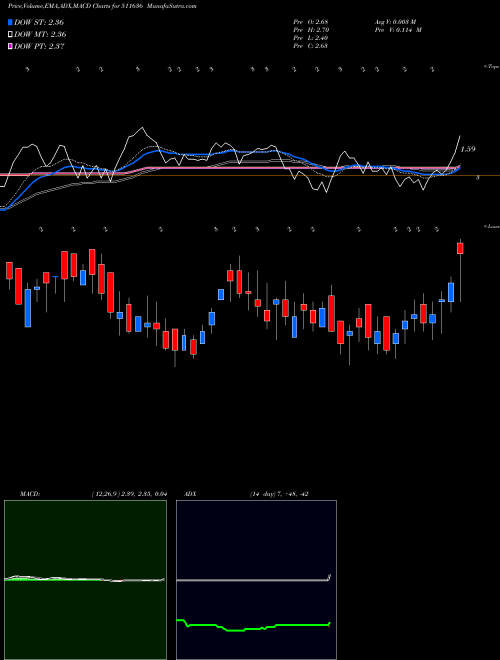The width and height of the screenshot is (500, 660).
Task: Click the 'Pre L: 2.40' low value
Action: [x=311, y=38]
